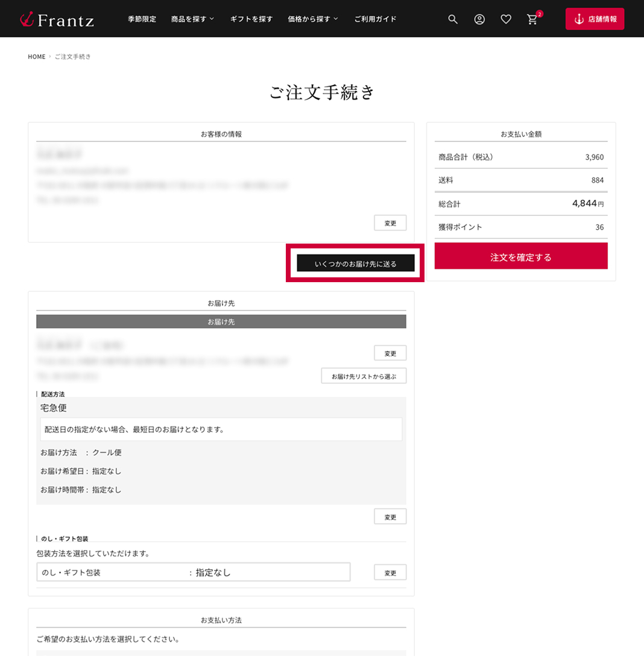
Task: Click 変更 in customer information section
Action: tap(390, 223)
